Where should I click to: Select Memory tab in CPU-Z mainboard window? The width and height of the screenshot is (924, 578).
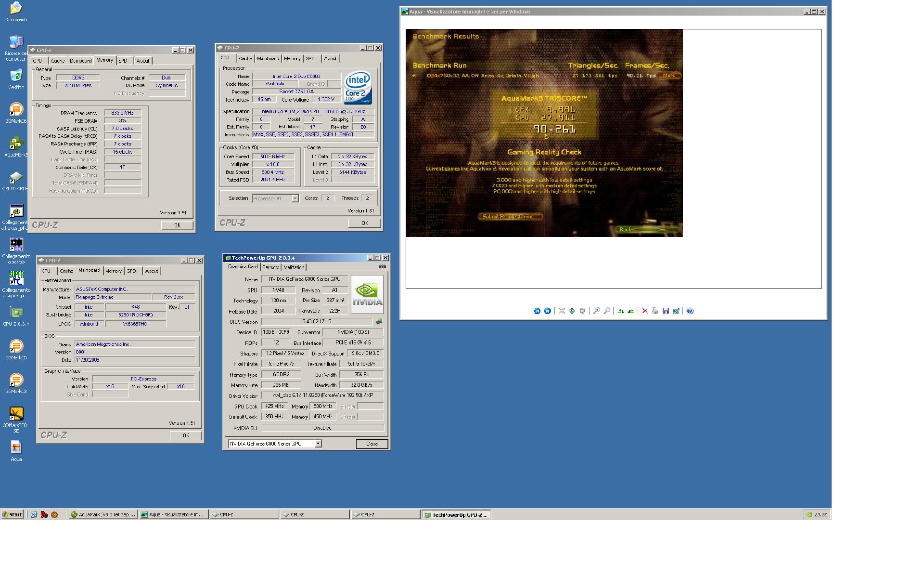pyautogui.click(x=114, y=271)
